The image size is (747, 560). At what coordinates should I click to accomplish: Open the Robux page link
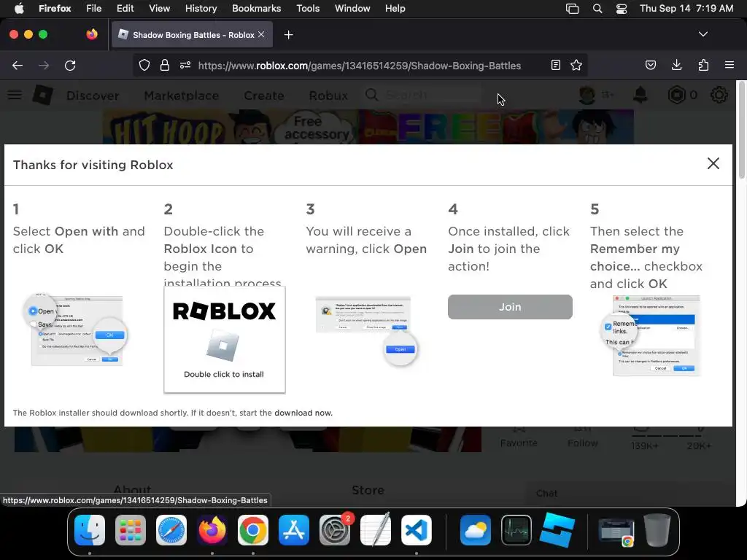(x=328, y=96)
